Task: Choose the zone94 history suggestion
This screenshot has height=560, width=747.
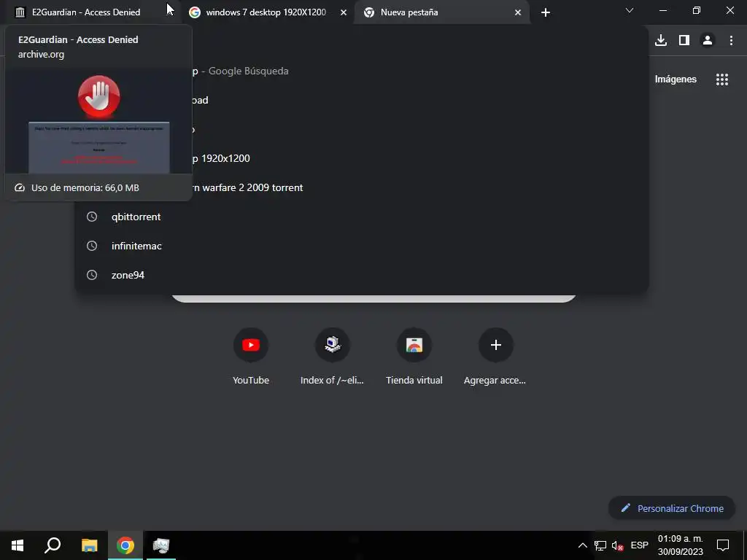Action: [362, 275]
